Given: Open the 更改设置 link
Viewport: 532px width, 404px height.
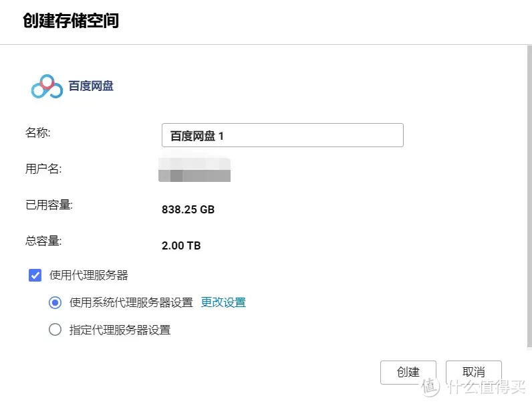Looking at the screenshot, I should click(223, 302).
